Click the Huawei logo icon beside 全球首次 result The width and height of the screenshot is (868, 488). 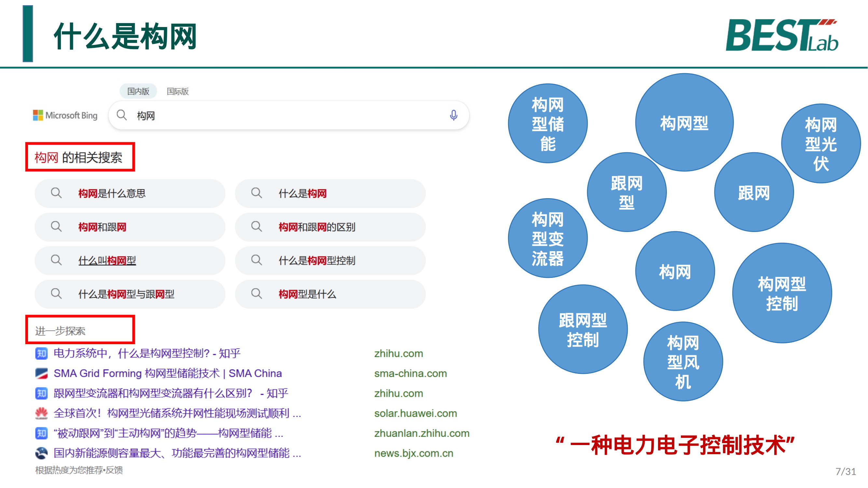point(41,413)
